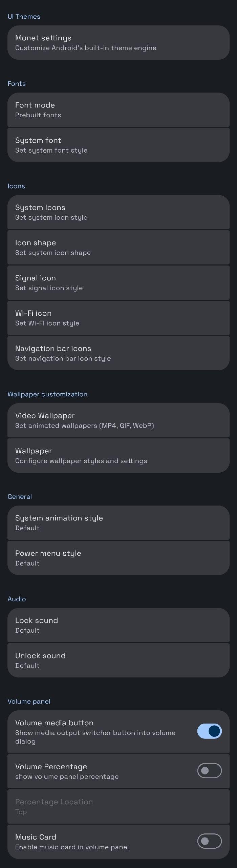Disable the Volume media button toggle
237x868 pixels.
[209, 731]
